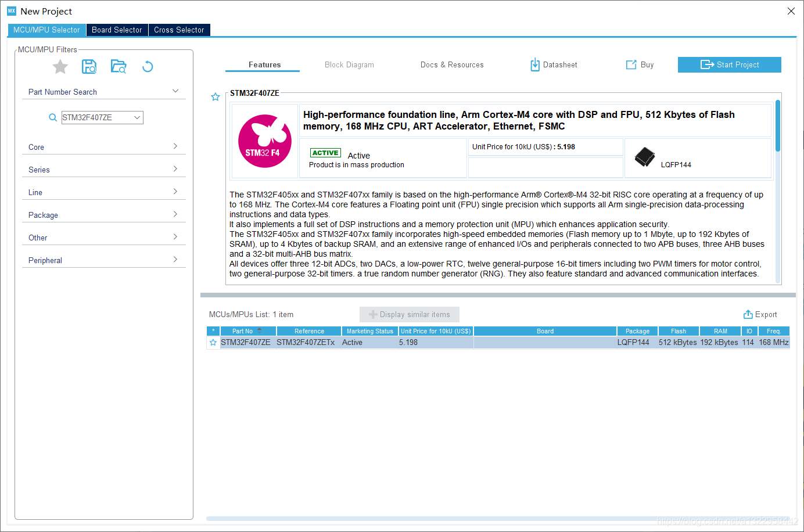The image size is (804, 532).
Task: Expand the Package filter
Action: click(104, 215)
